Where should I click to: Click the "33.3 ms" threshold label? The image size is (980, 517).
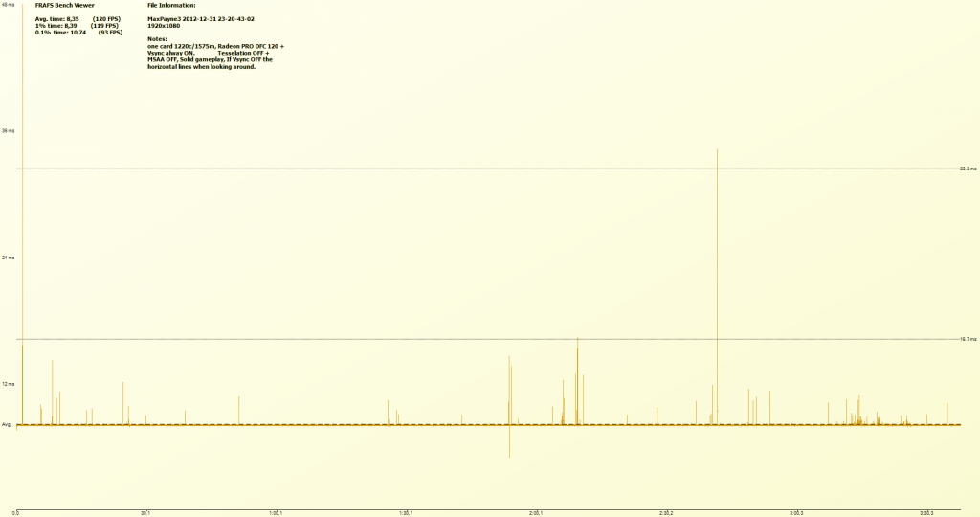(969, 169)
